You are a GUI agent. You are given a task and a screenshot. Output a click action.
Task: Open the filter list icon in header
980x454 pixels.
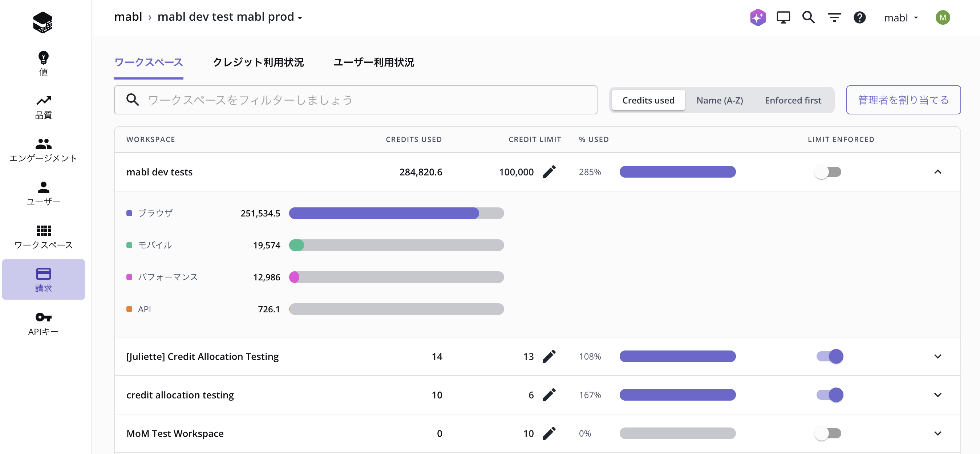click(x=834, y=17)
